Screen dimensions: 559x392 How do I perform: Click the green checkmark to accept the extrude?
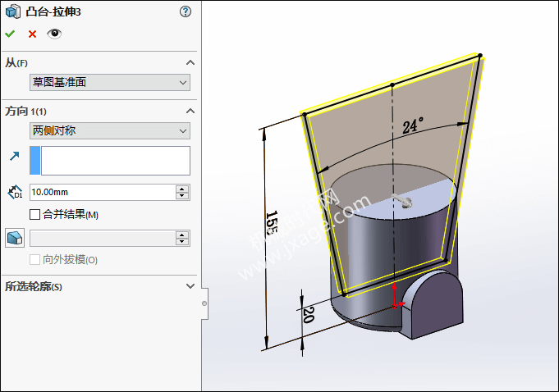point(10,34)
